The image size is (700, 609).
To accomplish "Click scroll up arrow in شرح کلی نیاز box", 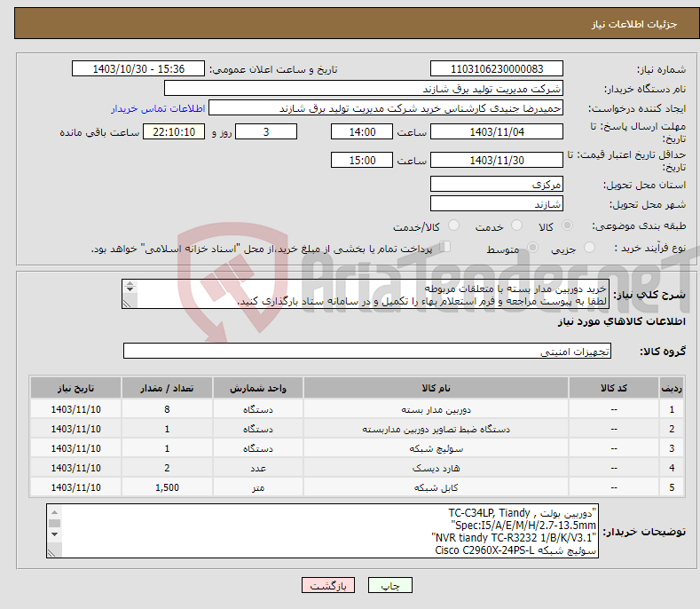I will 130,284.
